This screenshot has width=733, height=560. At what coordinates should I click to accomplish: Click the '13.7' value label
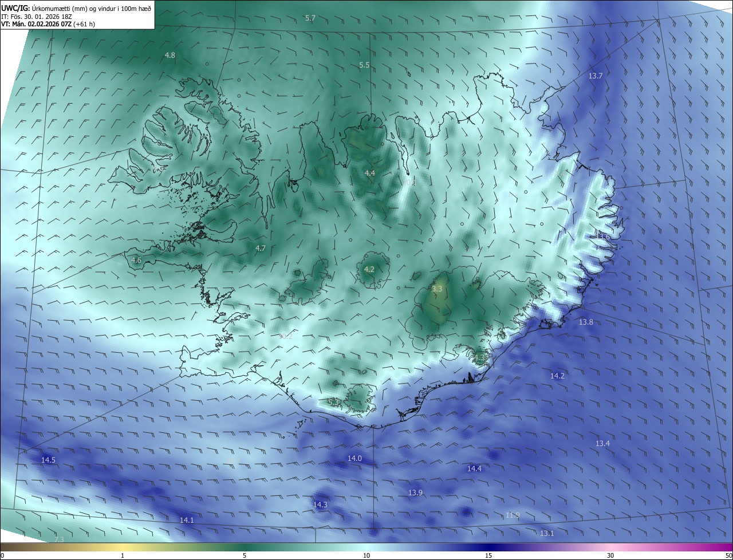(596, 76)
